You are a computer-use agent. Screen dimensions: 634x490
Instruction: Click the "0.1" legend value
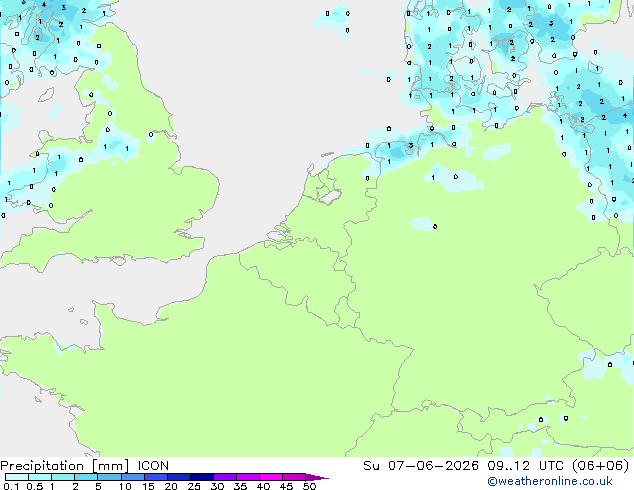(11, 486)
